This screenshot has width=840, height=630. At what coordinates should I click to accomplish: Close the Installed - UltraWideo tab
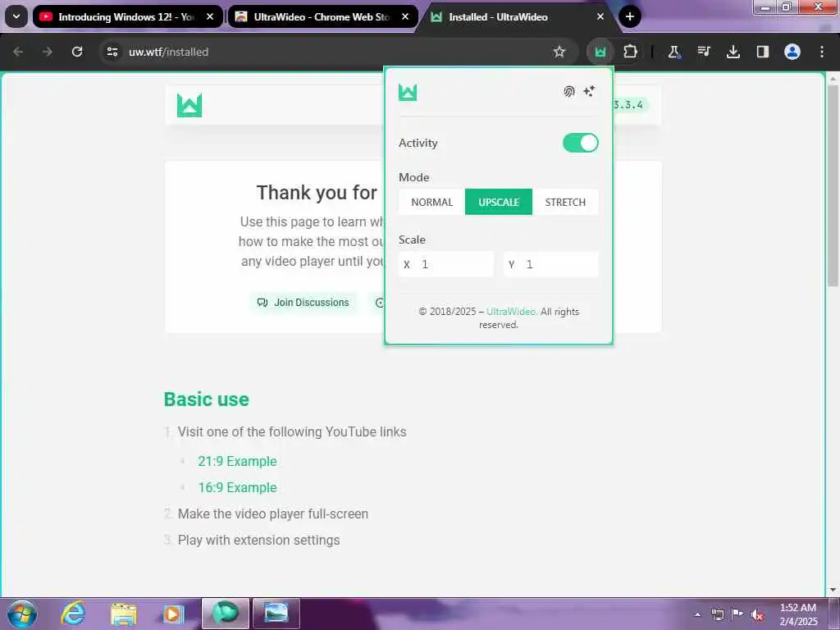click(x=600, y=16)
